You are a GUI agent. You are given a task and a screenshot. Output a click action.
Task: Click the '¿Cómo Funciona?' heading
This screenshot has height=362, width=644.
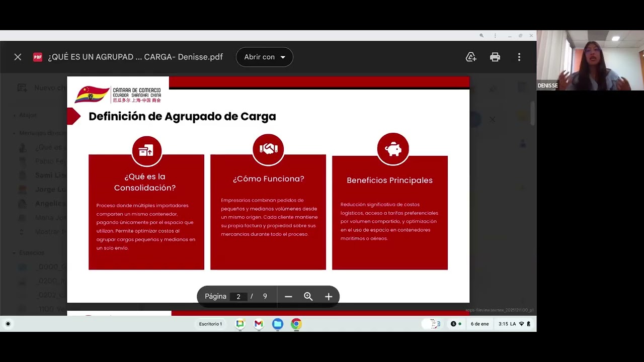pos(268,178)
